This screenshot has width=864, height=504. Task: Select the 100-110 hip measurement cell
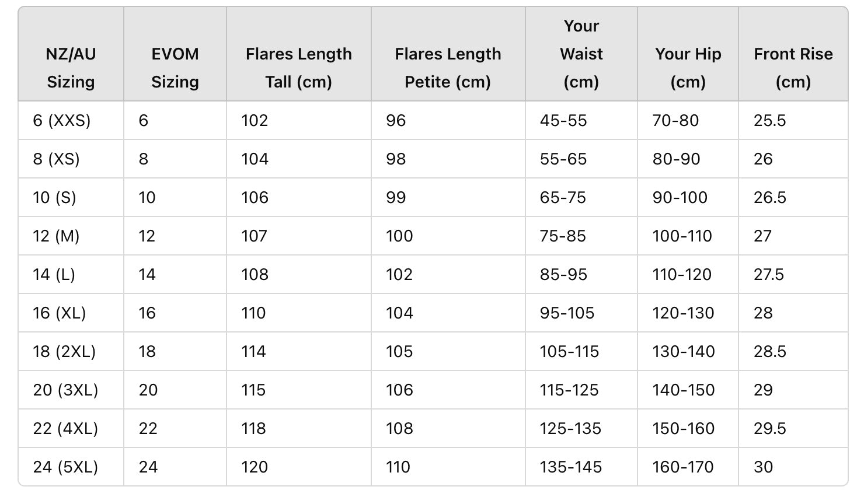[x=682, y=236]
